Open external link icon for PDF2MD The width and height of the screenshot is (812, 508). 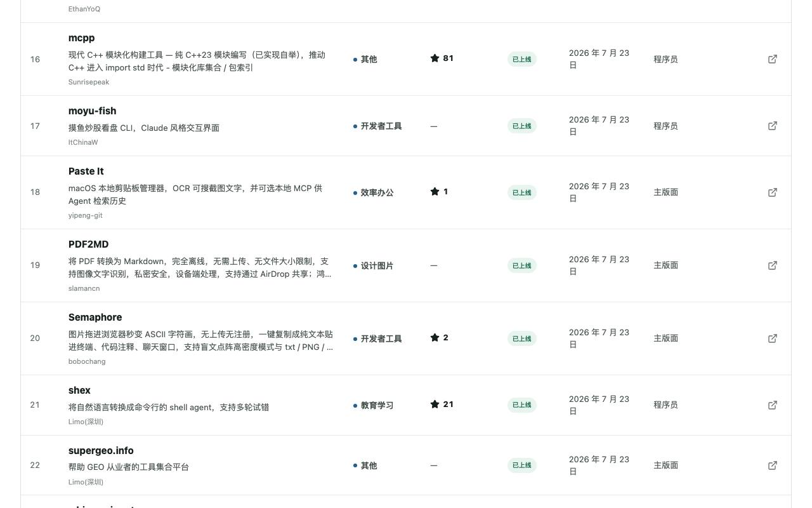tap(773, 265)
